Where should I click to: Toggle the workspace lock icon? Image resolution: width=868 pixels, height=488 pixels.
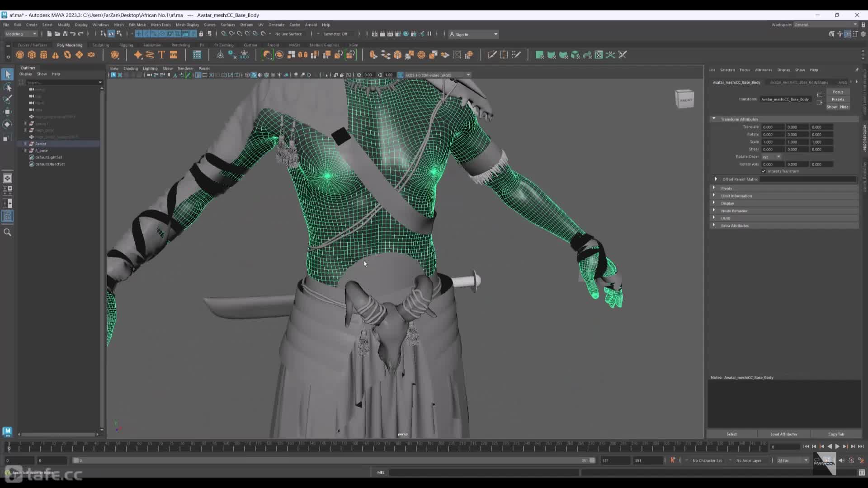[x=863, y=25]
